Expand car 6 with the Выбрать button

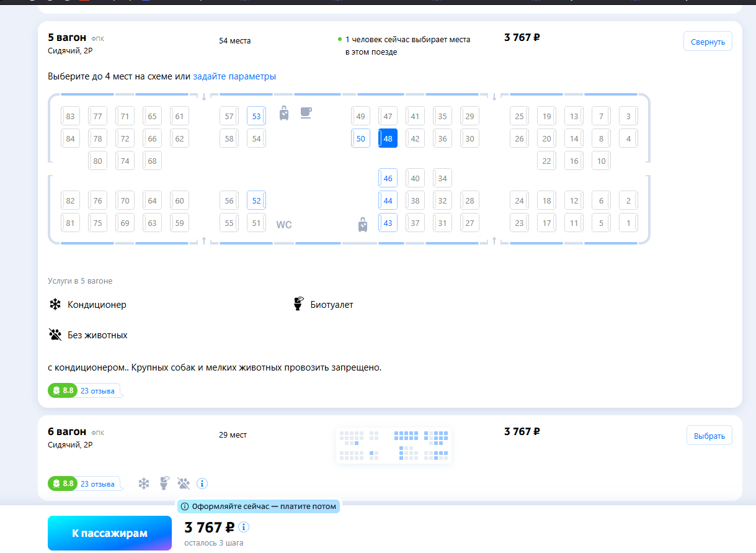pos(709,436)
